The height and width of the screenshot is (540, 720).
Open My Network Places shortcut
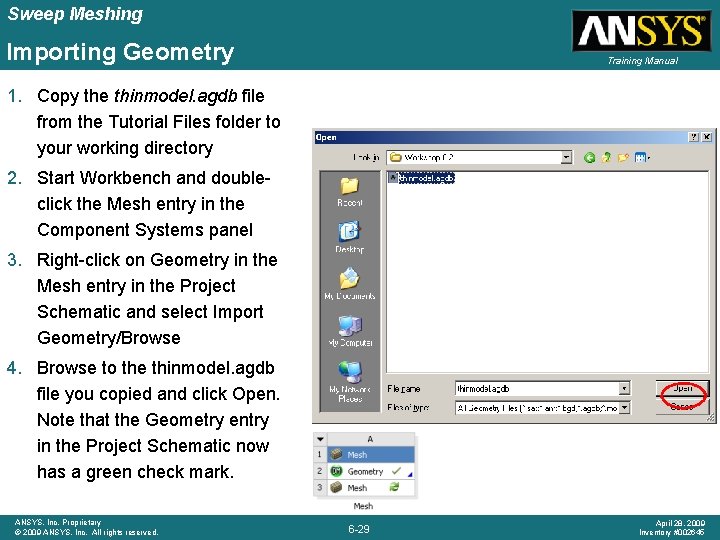(x=350, y=381)
